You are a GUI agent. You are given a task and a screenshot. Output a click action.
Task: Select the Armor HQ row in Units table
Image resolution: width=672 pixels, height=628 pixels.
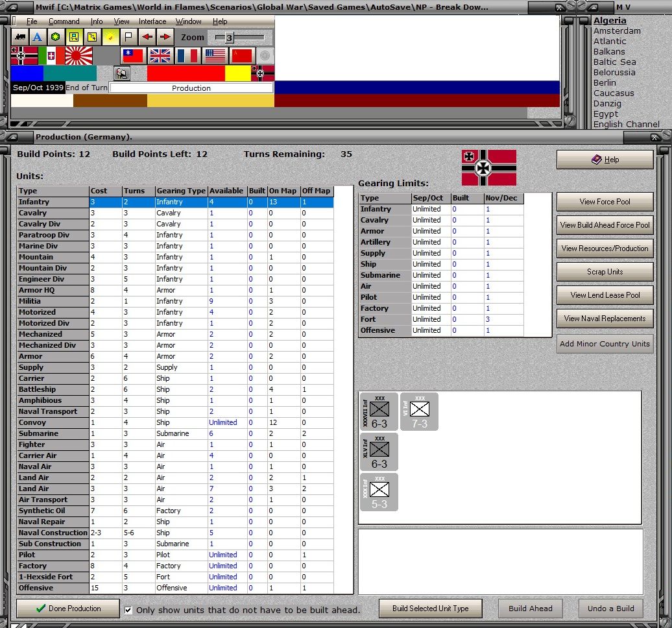[x=175, y=290]
